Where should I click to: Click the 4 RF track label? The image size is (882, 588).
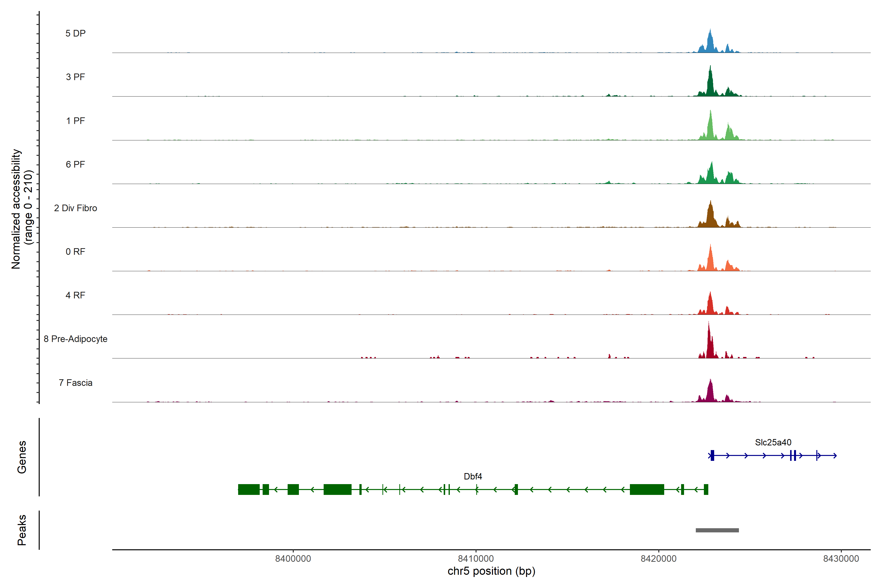[75, 295]
